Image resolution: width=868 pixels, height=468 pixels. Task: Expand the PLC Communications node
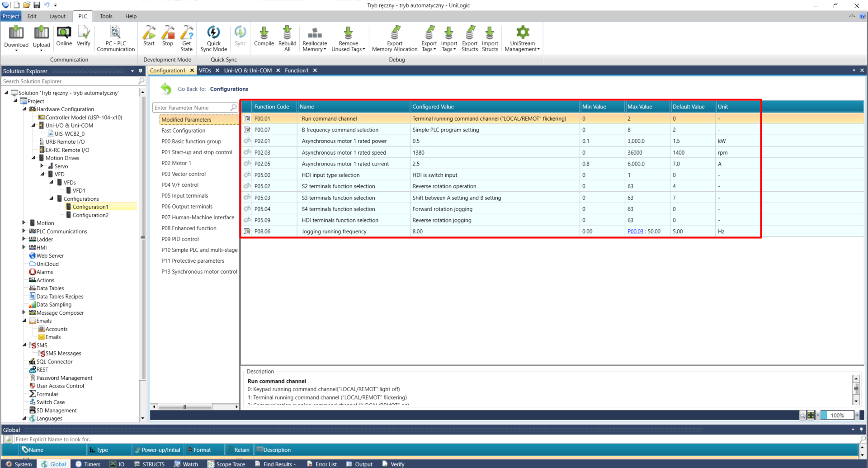(x=24, y=231)
